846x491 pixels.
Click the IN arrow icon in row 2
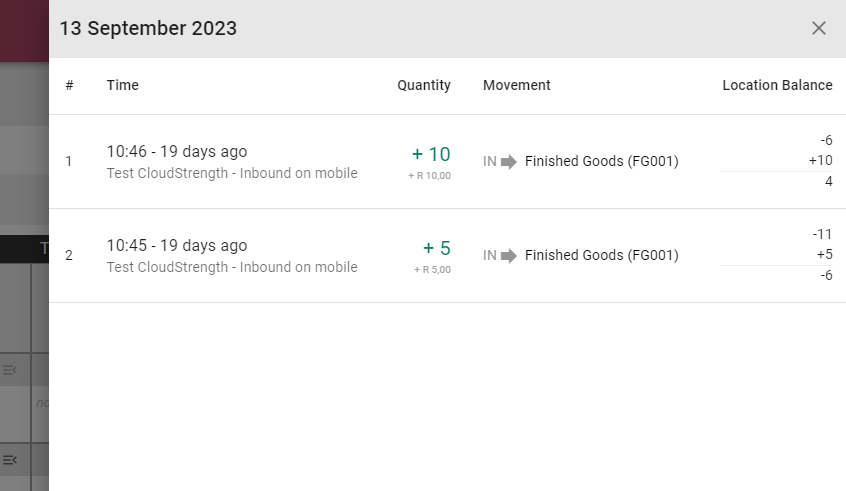point(509,255)
